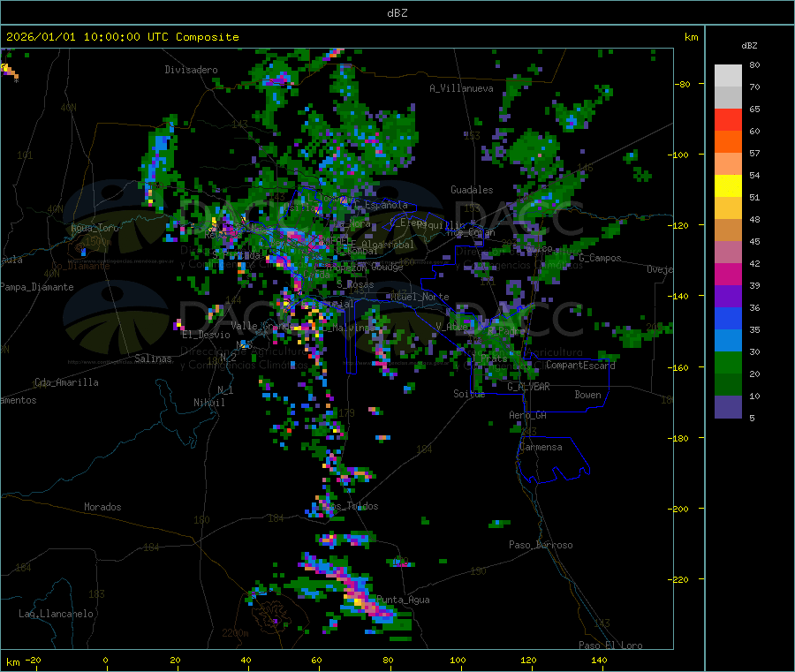Click the 140 km horizontal axis tick
The image size is (795, 672).
[599, 660]
